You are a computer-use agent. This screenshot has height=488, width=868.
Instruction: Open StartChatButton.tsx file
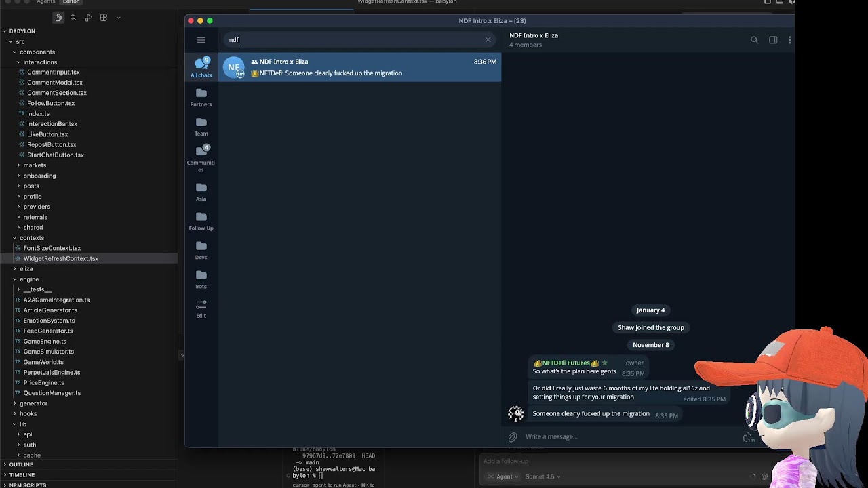tap(55, 155)
